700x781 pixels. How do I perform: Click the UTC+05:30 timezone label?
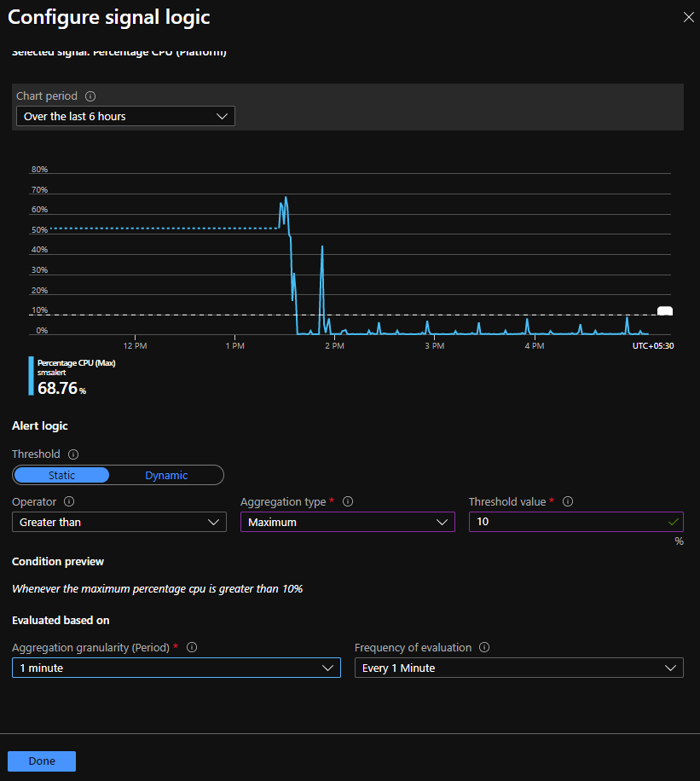point(653,345)
